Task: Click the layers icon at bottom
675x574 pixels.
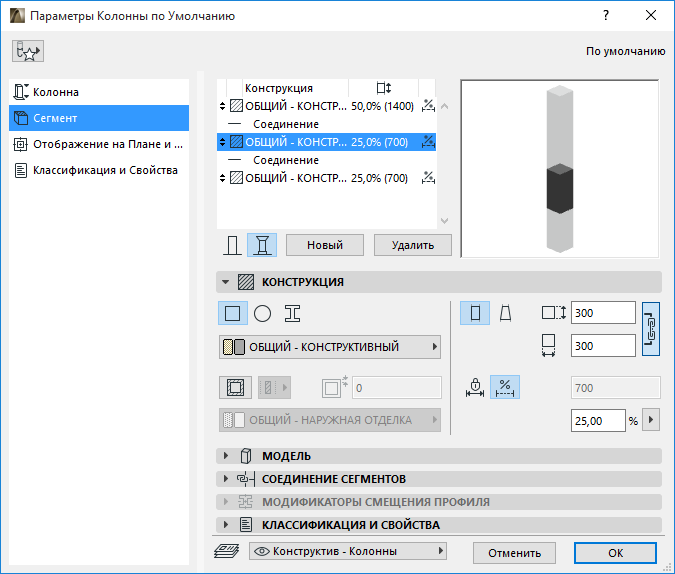Action: tap(227, 551)
